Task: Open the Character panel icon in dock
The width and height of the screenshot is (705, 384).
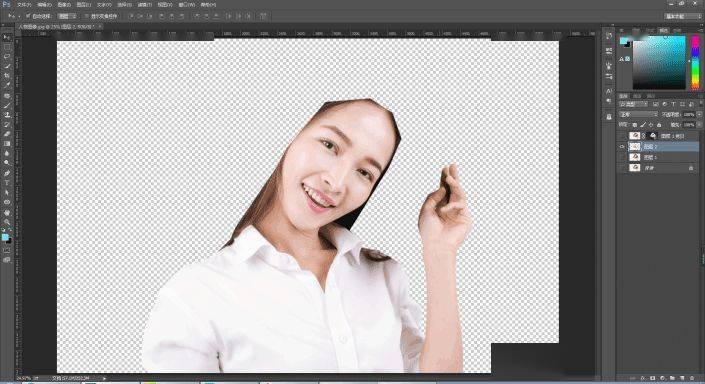Action: 609,91
